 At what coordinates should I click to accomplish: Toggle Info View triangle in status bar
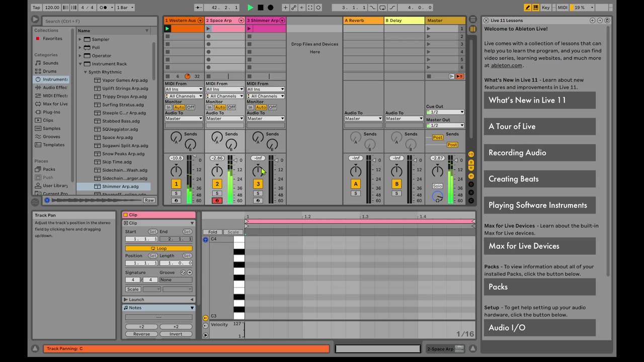click(35, 348)
